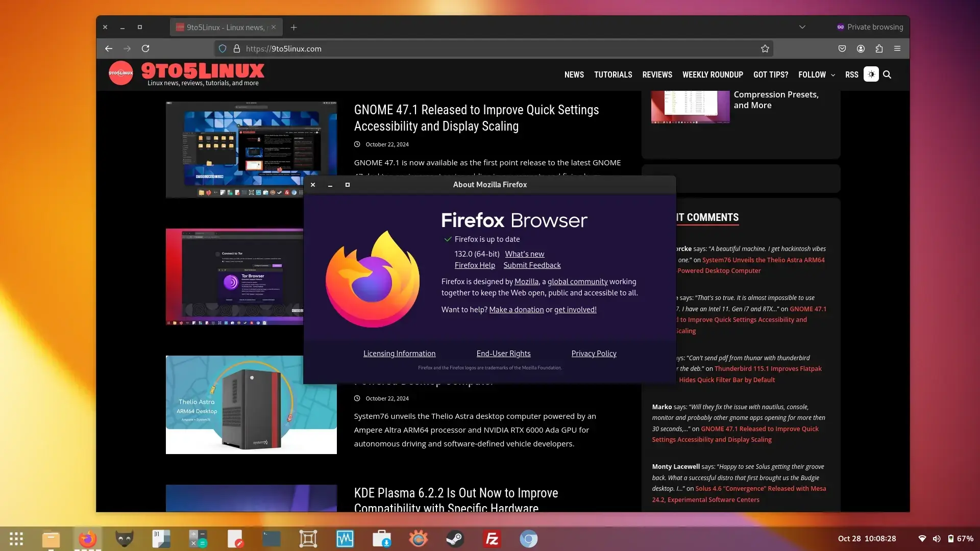Click Make a donation link
980x551 pixels.
point(516,309)
